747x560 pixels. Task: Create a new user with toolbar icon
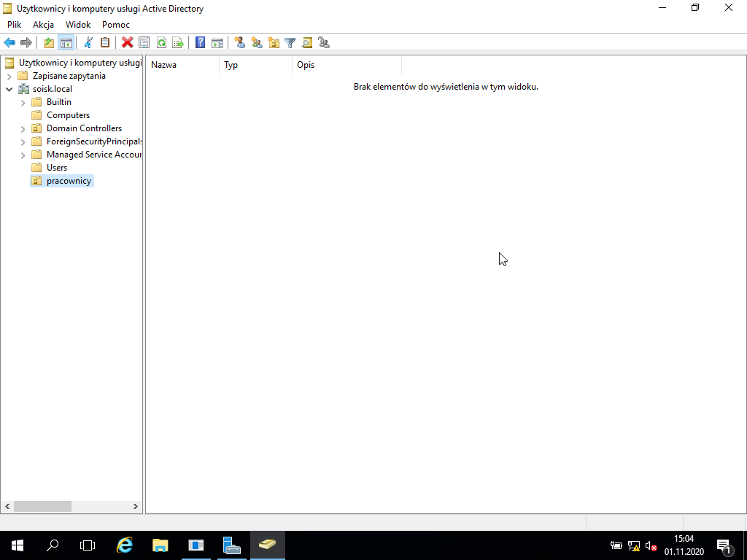(239, 42)
